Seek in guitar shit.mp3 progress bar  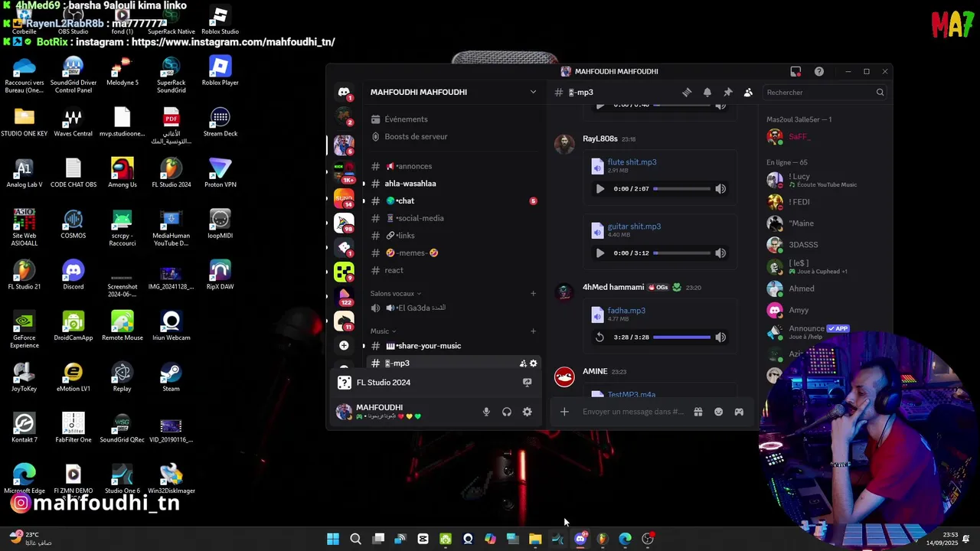pyautogui.click(x=681, y=253)
